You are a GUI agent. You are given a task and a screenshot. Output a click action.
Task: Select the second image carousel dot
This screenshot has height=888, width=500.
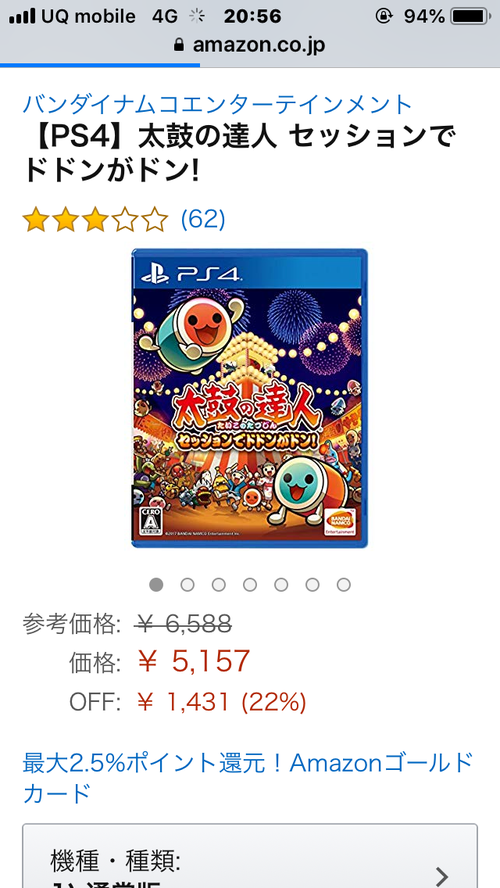[187, 584]
